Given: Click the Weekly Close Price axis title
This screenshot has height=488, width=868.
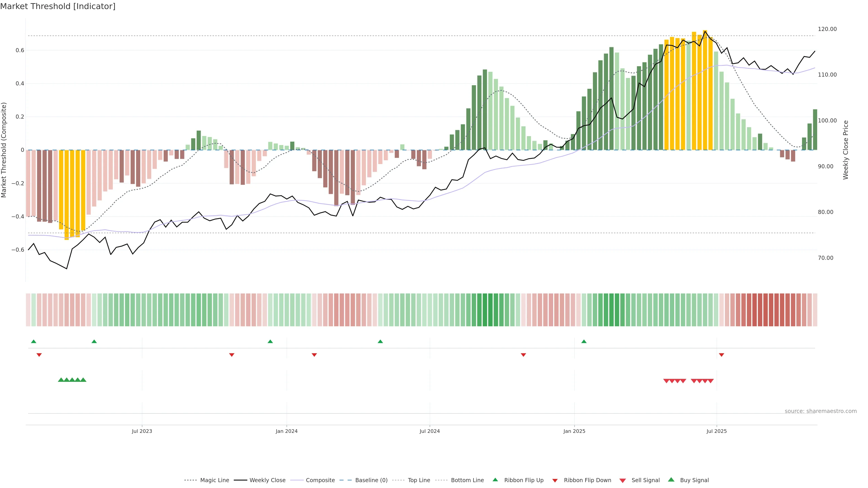Looking at the screenshot, I should [x=845, y=150].
